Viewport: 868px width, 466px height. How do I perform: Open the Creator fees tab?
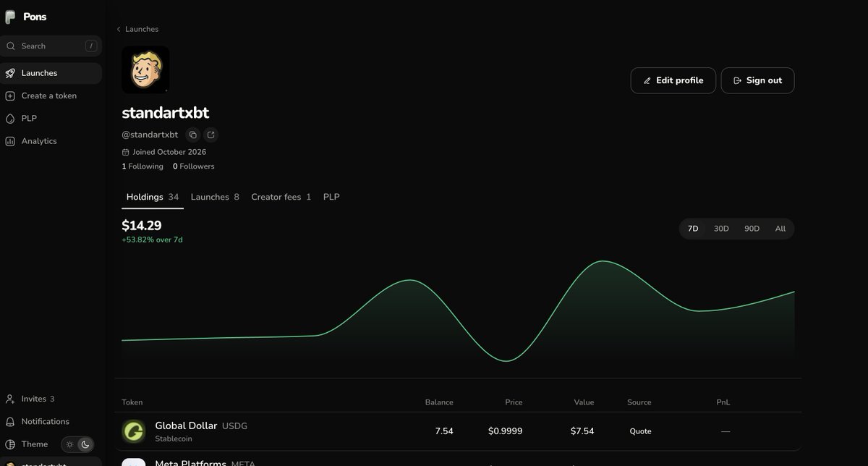coord(281,197)
